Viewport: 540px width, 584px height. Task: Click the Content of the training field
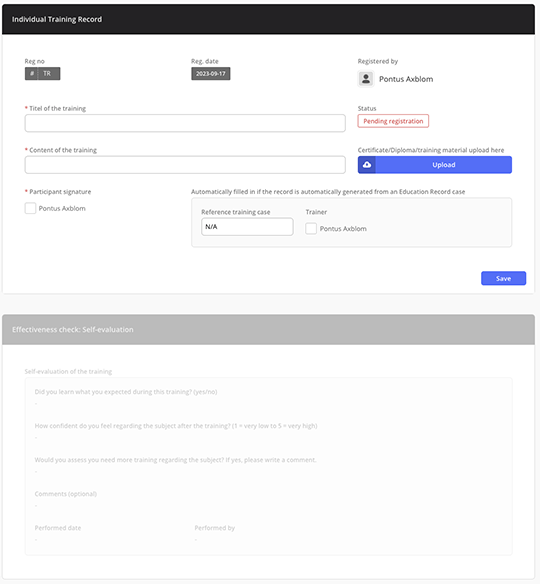tap(185, 165)
